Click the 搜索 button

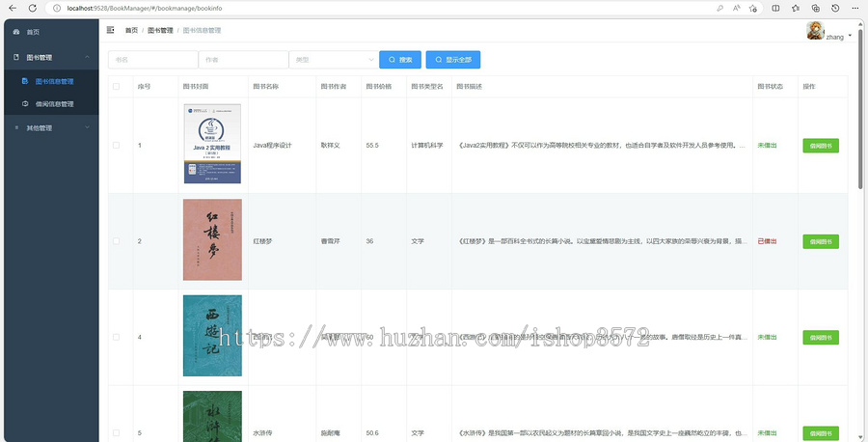point(400,60)
